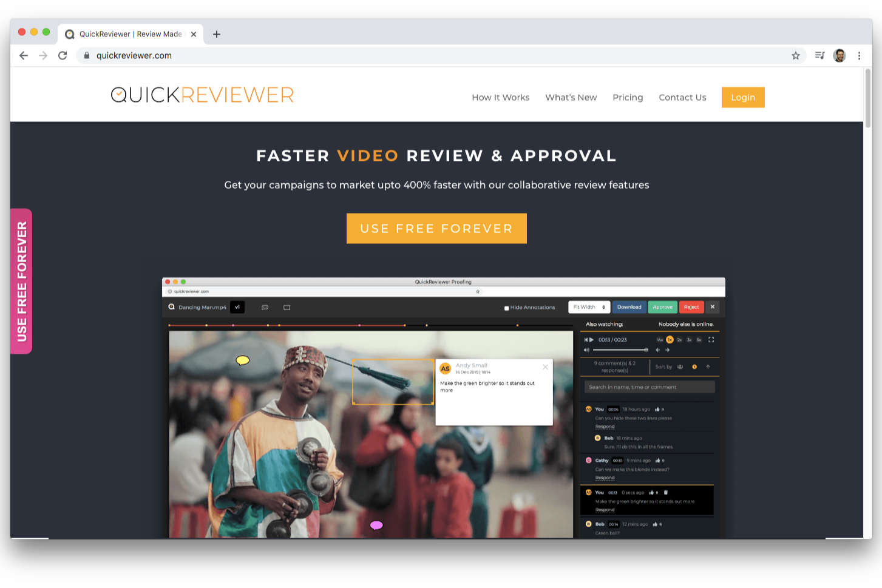Click the QuickReviewer logo
Viewport: 882px width, 588px height.
pyautogui.click(x=202, y=95)
